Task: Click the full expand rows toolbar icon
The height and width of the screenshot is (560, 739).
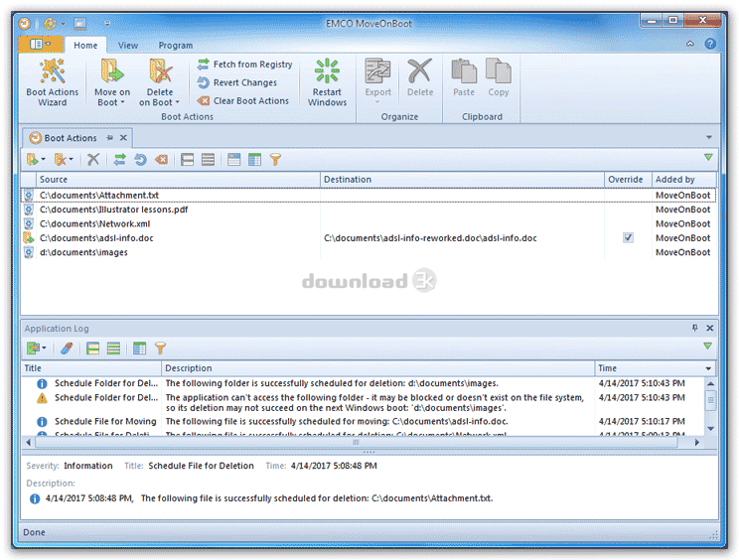Action: (187, 160)
